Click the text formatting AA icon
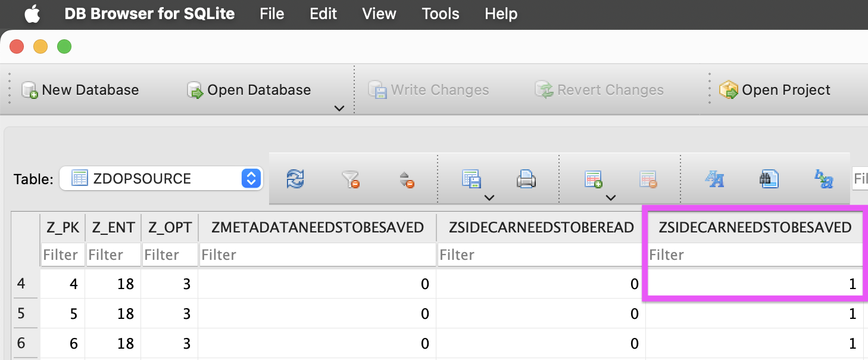The width and height of the screenshot is (868, 360). coord(714,178)
